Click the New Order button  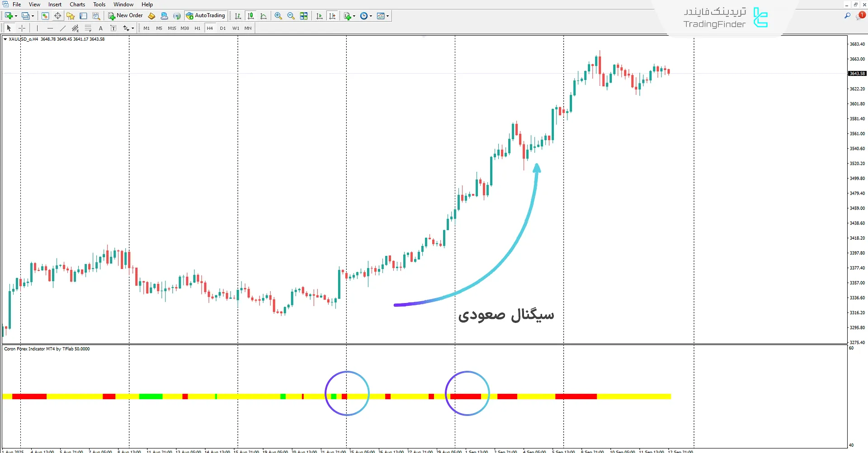(x=125, y=15)
